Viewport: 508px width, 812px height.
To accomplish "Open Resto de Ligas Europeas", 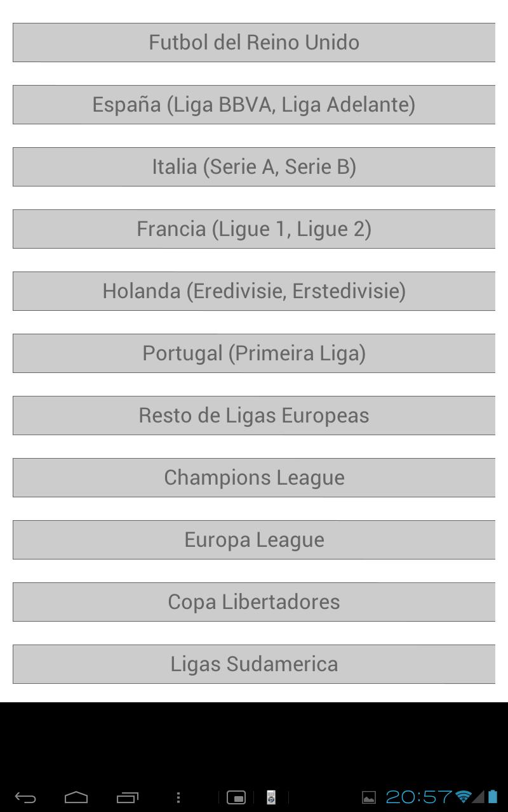I will (254, 416).
